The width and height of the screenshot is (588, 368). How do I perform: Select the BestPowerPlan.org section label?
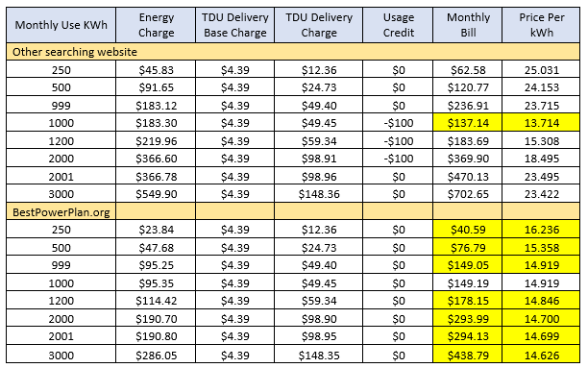click(61, 212)
